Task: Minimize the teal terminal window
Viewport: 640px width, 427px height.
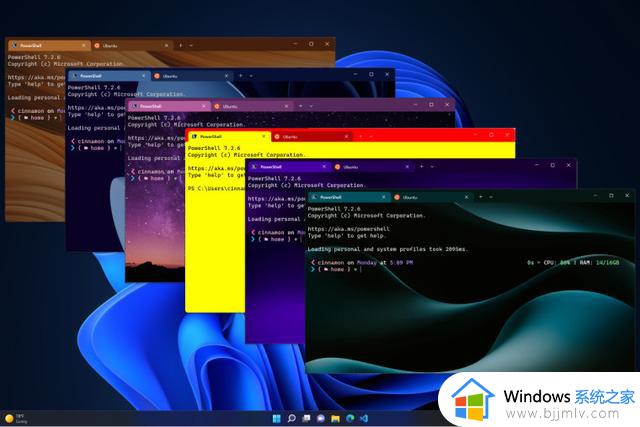Action: [596, 196]
